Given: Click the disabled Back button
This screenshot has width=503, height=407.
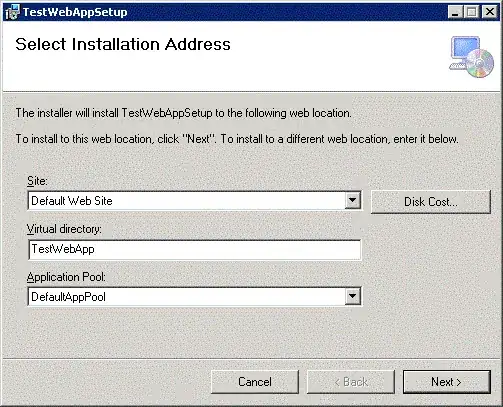Looking at the screenshot, I should coord(351,382).
